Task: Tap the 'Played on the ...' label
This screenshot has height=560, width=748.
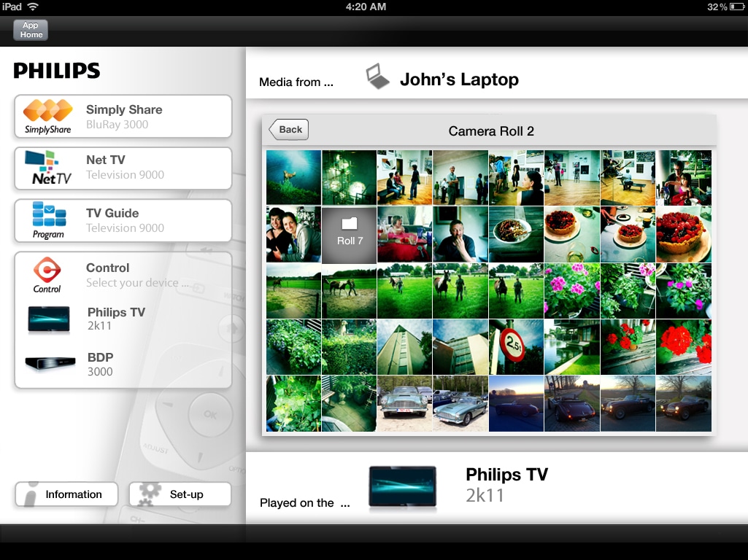Action: [x=305, y=503]
